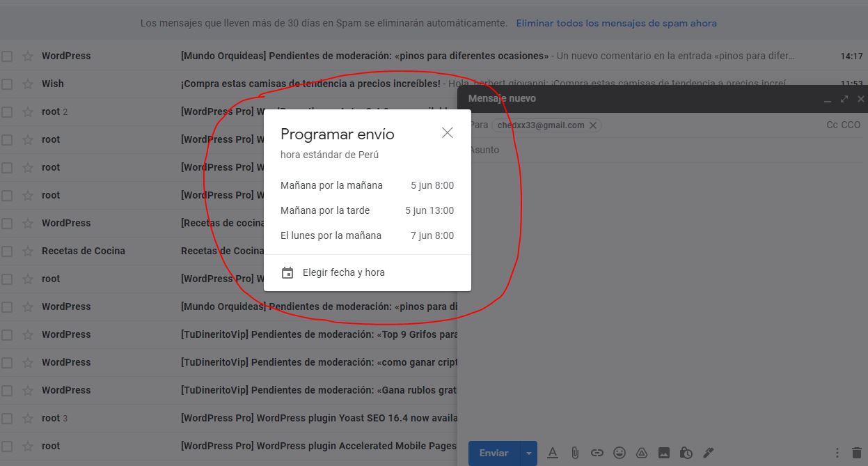Insert an emoji into the message

click(x=620, y=453)
